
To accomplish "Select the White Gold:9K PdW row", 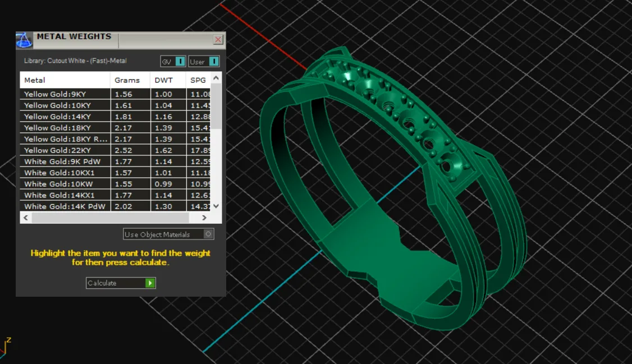I will [115, 162].
